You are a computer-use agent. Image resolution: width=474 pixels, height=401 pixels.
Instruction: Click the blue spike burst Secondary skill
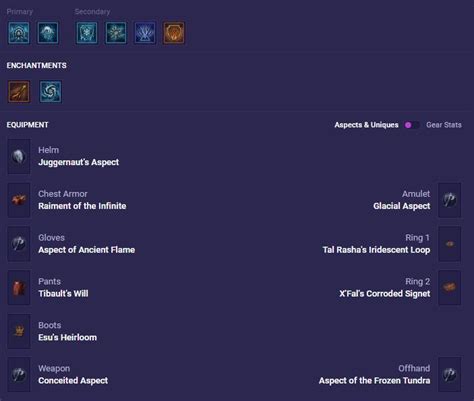pyautogui.click(x=145, y=33)
